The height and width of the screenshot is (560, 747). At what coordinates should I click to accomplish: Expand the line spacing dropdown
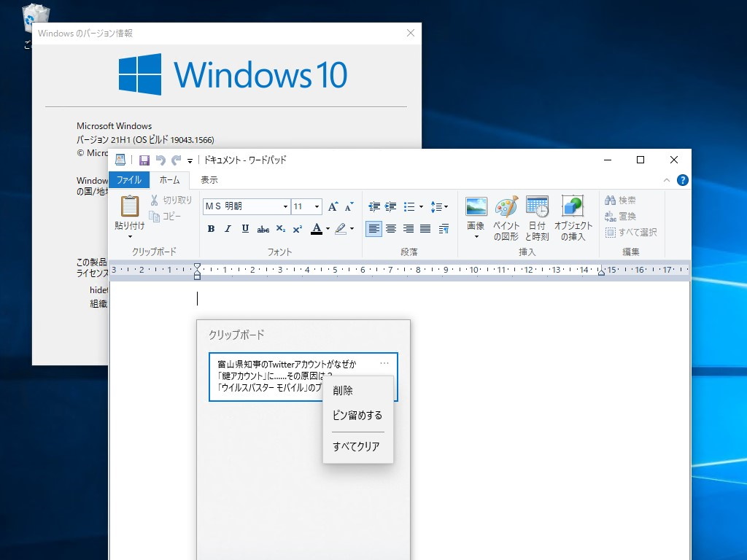(445, 206)
